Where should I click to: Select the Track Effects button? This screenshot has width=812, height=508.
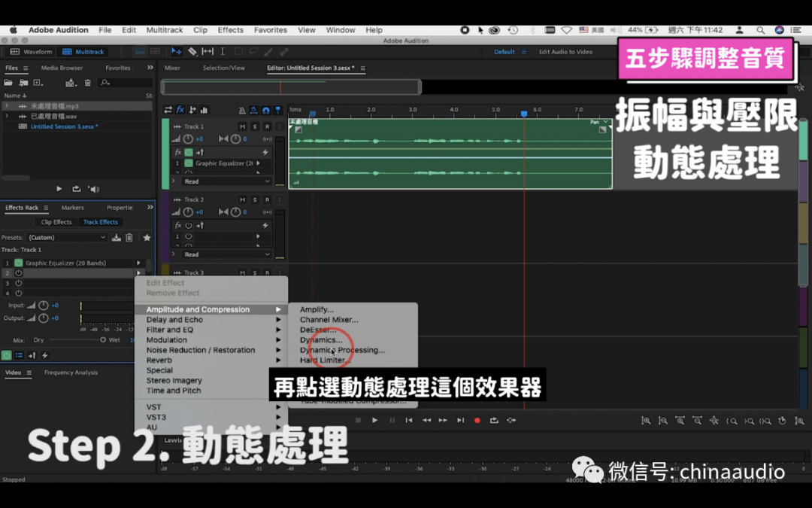coord(101,222)
